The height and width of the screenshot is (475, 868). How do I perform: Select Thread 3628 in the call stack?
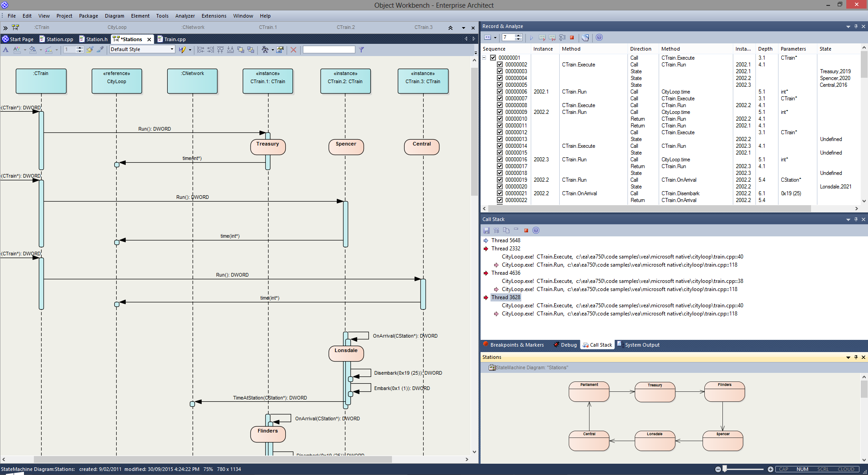505,297
